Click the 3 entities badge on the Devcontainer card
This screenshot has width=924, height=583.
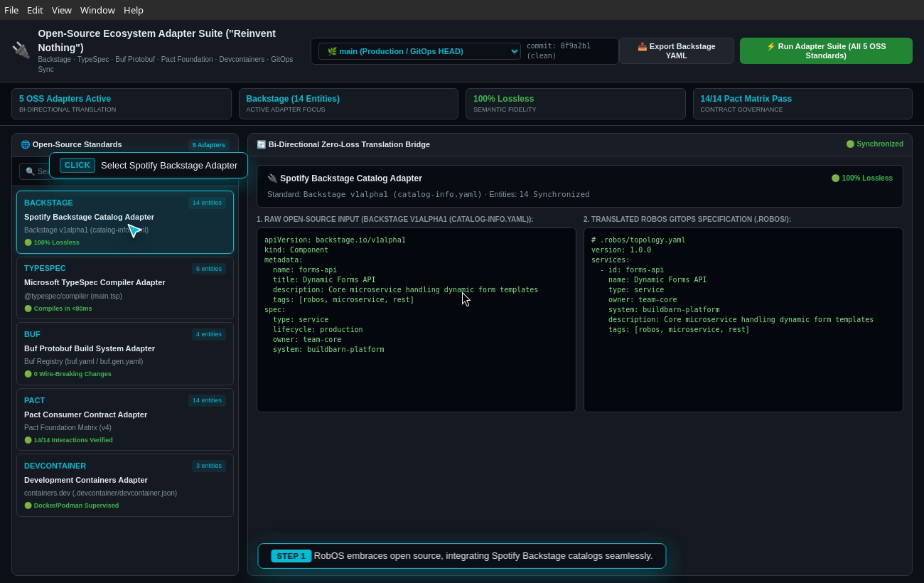209,466
